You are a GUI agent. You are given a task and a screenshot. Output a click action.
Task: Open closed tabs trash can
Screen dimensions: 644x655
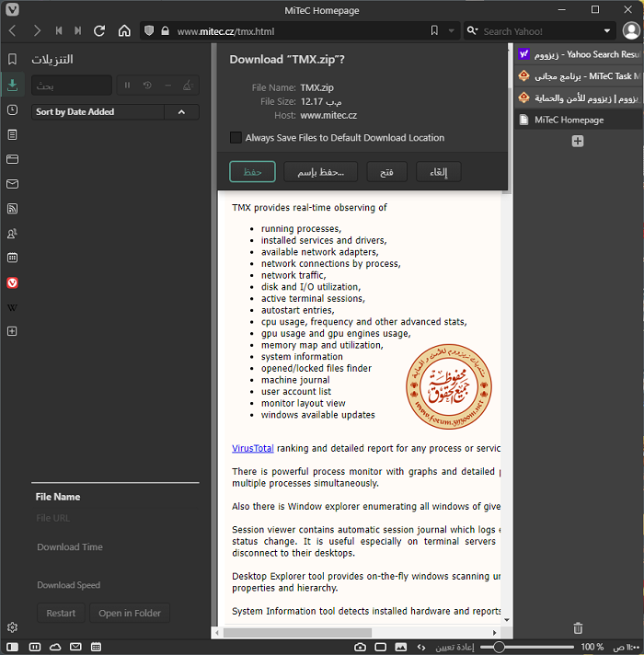coord(578,627)
